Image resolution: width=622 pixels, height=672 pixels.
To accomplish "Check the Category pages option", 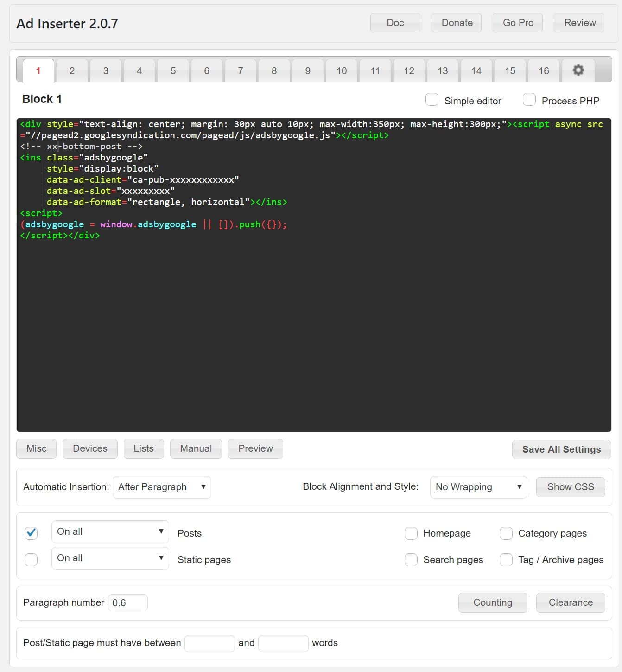I will coord(506,533).
